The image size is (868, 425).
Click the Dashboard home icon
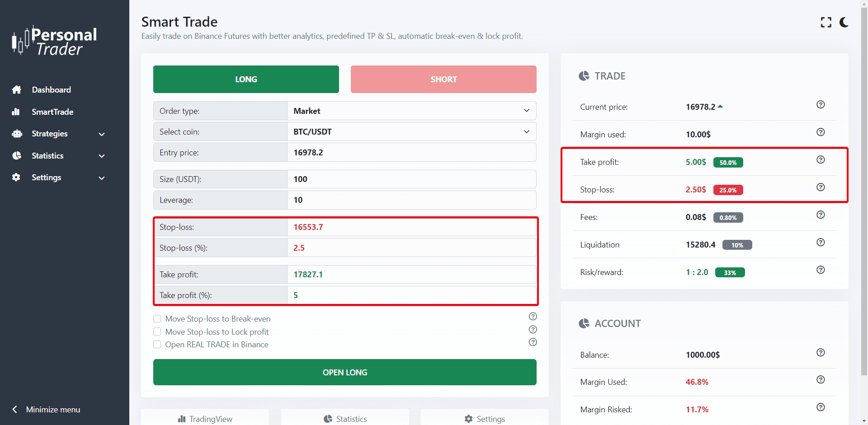point(17,90)
